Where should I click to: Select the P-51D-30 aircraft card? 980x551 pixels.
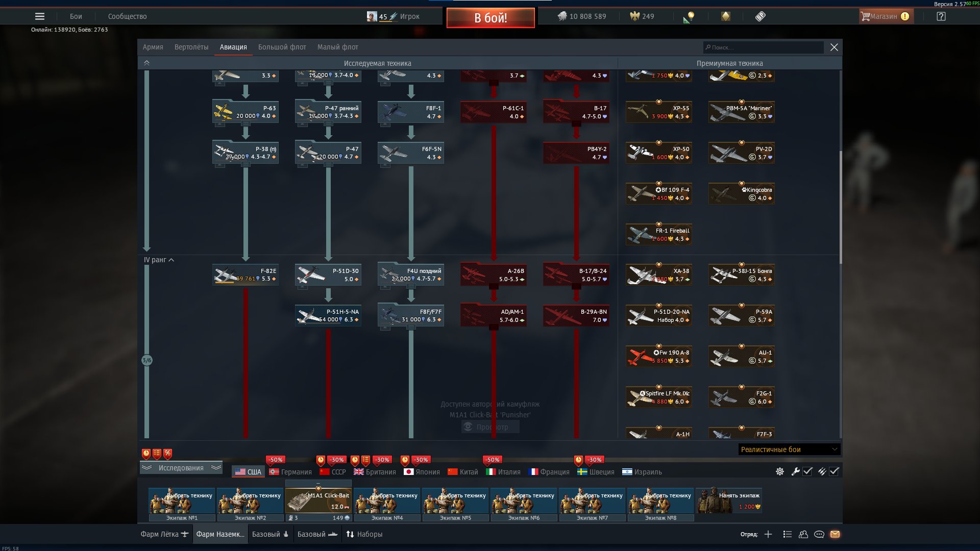(328, 274)
